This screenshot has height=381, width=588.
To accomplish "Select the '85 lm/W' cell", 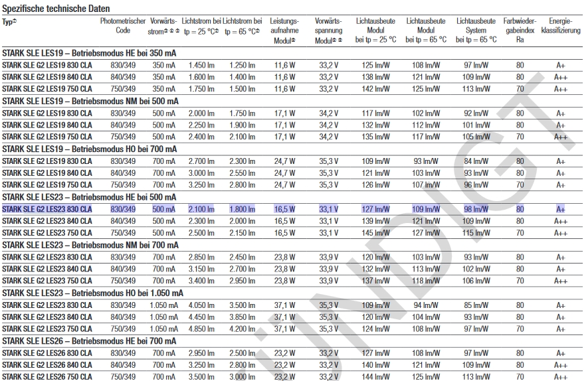I will pyautogui.click(x=476, y=305).
